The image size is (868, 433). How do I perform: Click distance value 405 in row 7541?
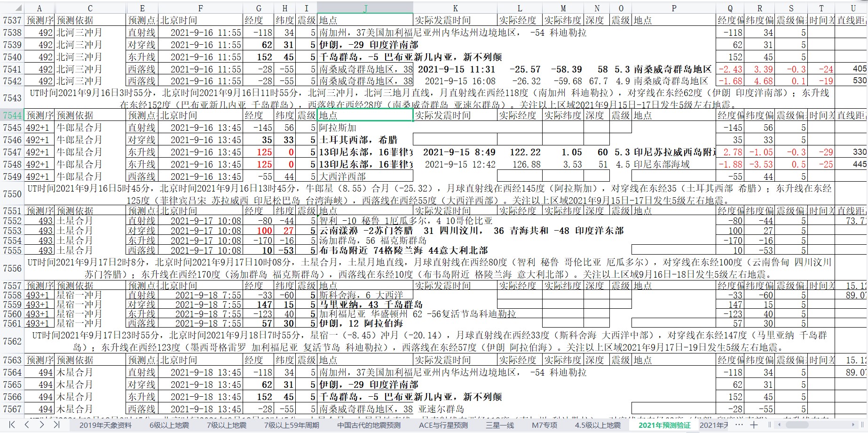[x=852, y=69]
